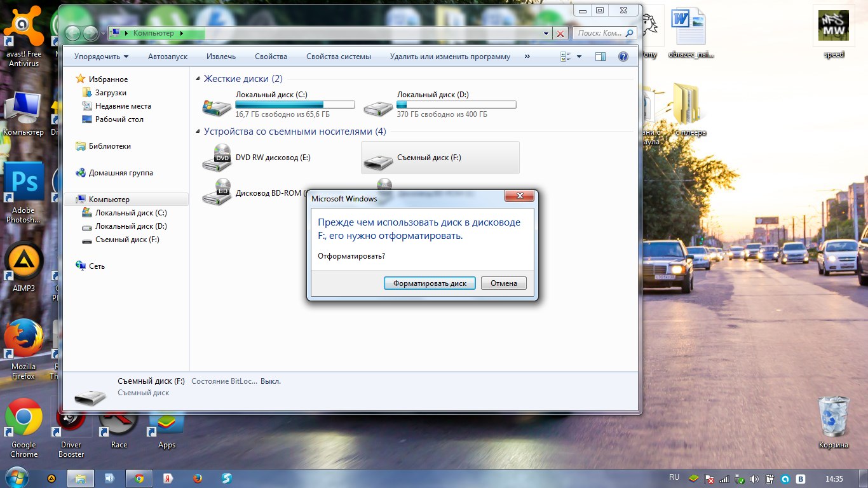Click the stop loading red X button
This screenshot has width=868, height=488.
point(560,34)
